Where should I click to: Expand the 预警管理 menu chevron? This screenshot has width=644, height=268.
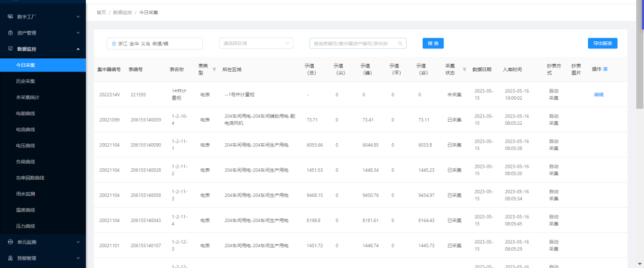click(78, 258)
